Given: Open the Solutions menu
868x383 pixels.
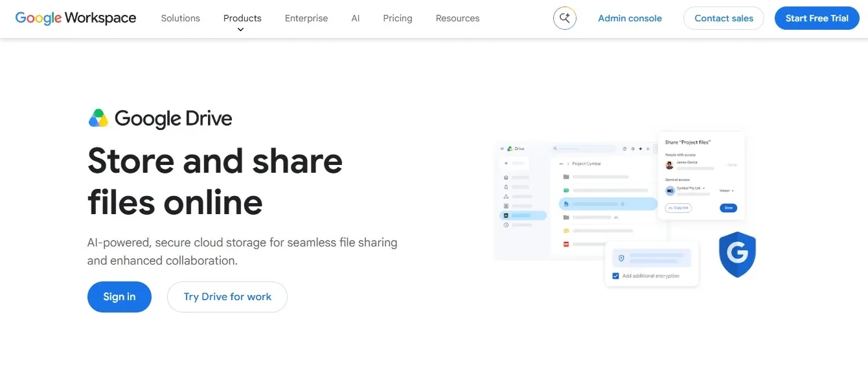Looking at the screenshot, I should [181, 18].
